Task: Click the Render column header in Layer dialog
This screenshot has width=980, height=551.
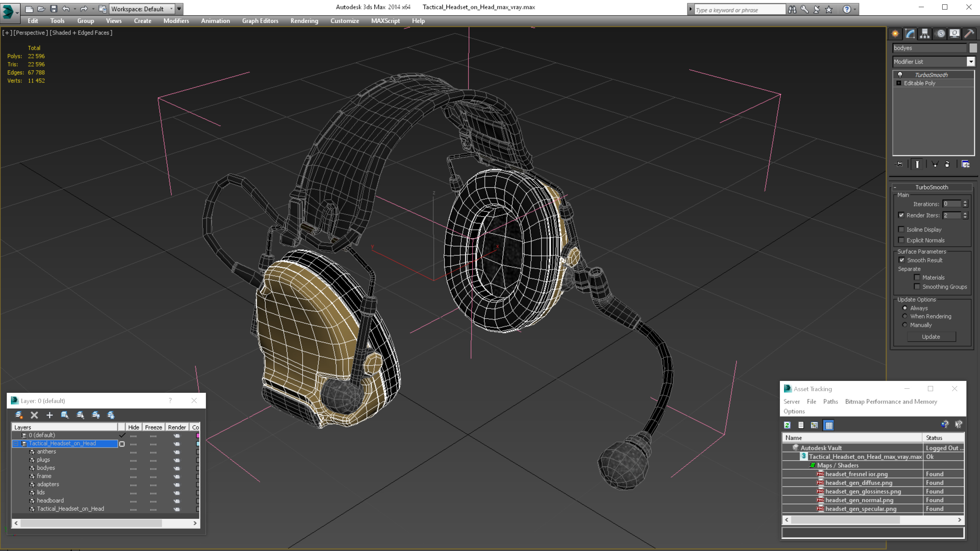Action: 177,427
